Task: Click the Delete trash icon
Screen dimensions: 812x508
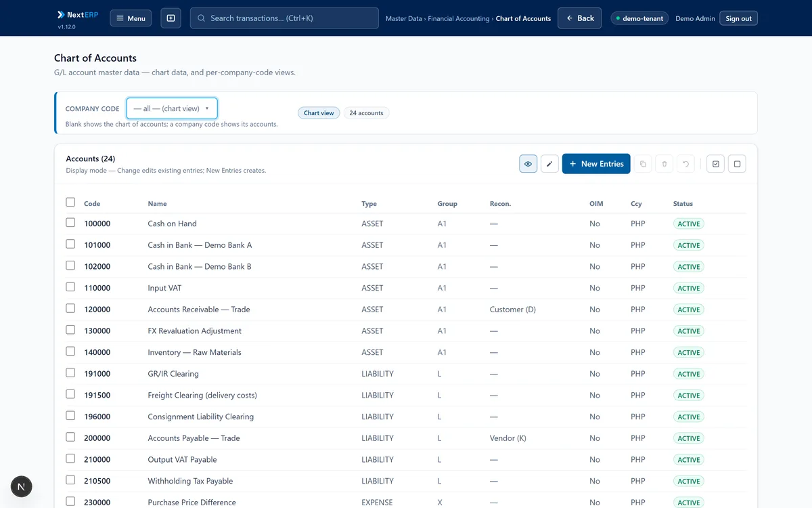Action: 664,164
